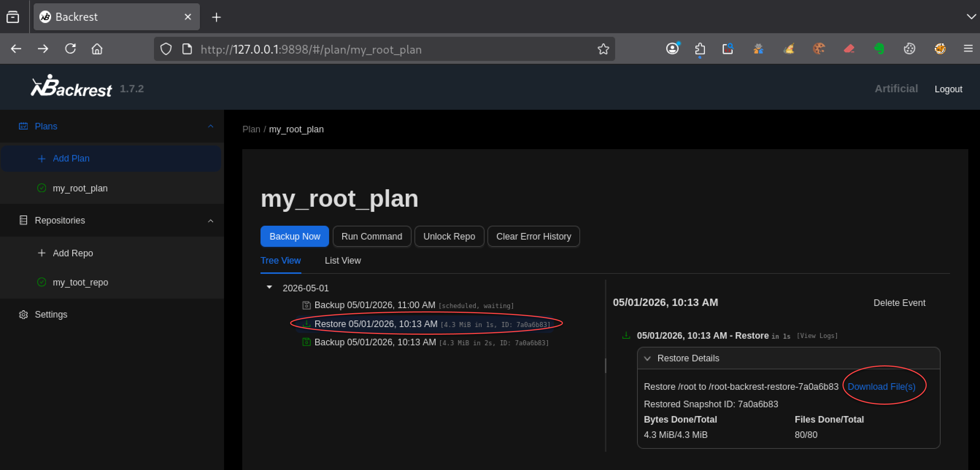Click the plus icon beside Add Plan

click(x=42, y=159)
